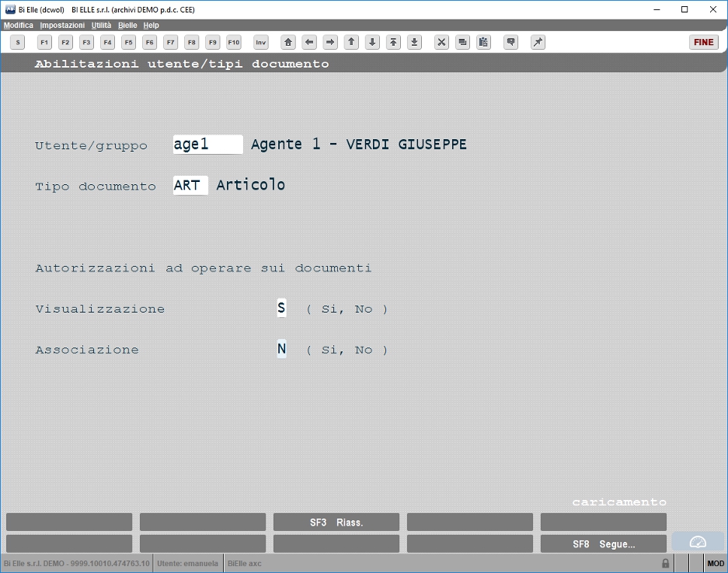728x573 pixels.
Task: Click the F1 function key button
Action: coord(44,42)
